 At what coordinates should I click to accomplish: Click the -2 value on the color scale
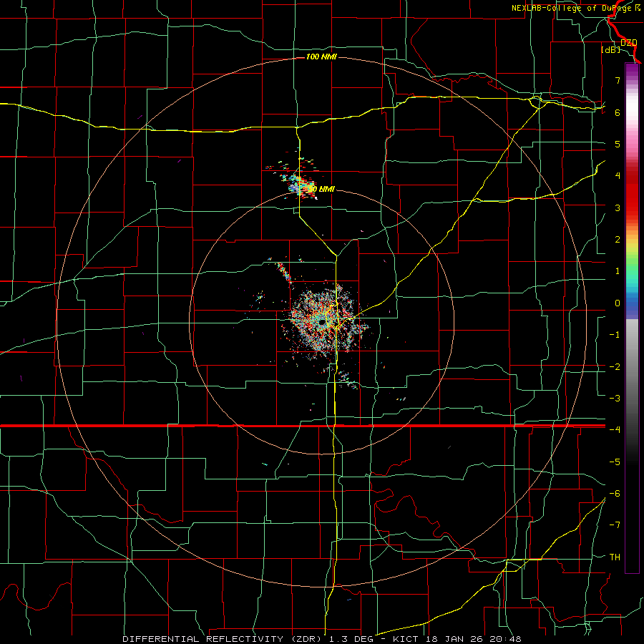click(615, 366)
